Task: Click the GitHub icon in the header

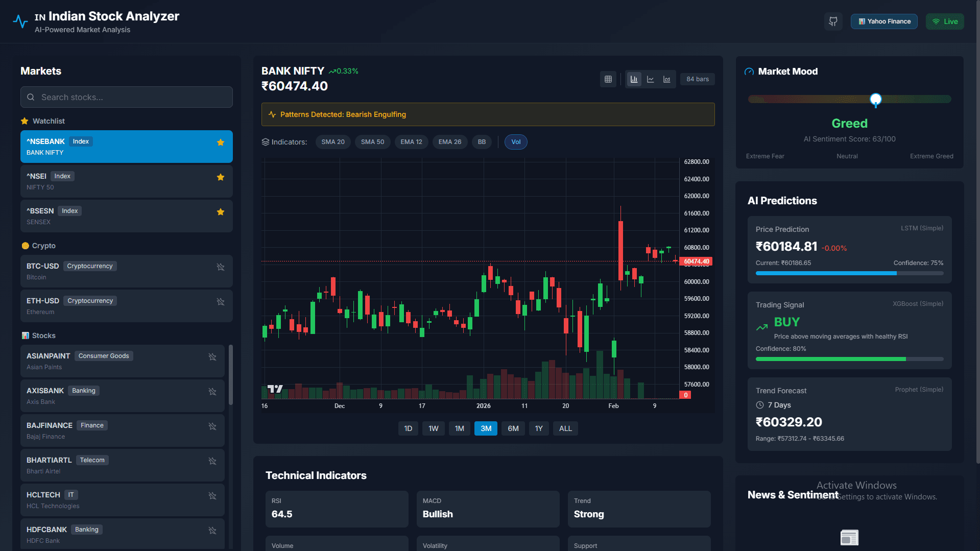Action: tap(833, 21)
